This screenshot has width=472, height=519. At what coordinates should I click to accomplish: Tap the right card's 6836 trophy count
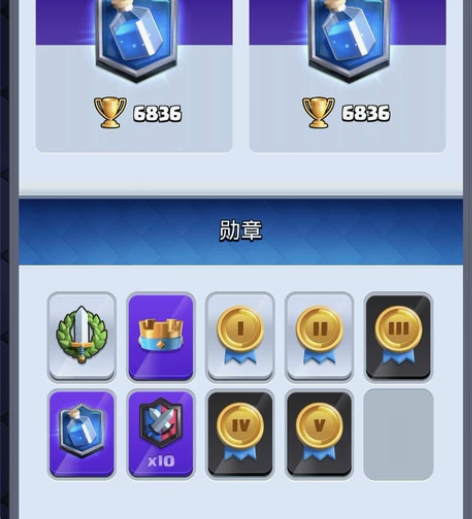[x=366, y=113]
